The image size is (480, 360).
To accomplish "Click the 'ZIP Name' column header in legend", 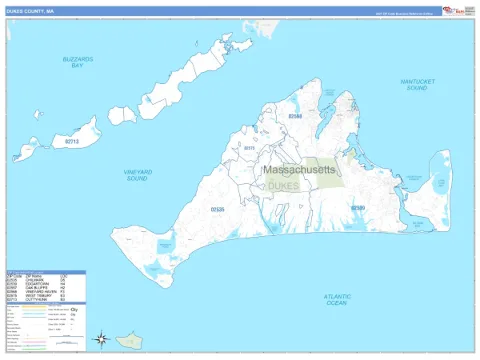I will pyautogui.click(x=34, y=276).
